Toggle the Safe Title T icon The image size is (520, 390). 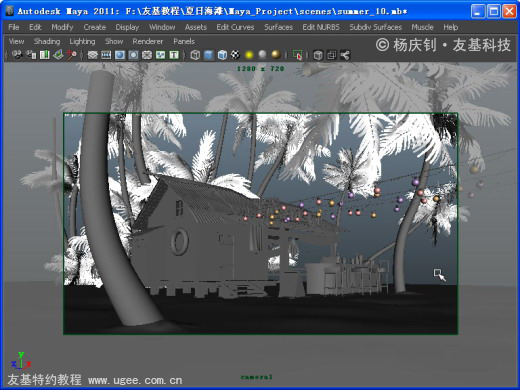point(174,55)
